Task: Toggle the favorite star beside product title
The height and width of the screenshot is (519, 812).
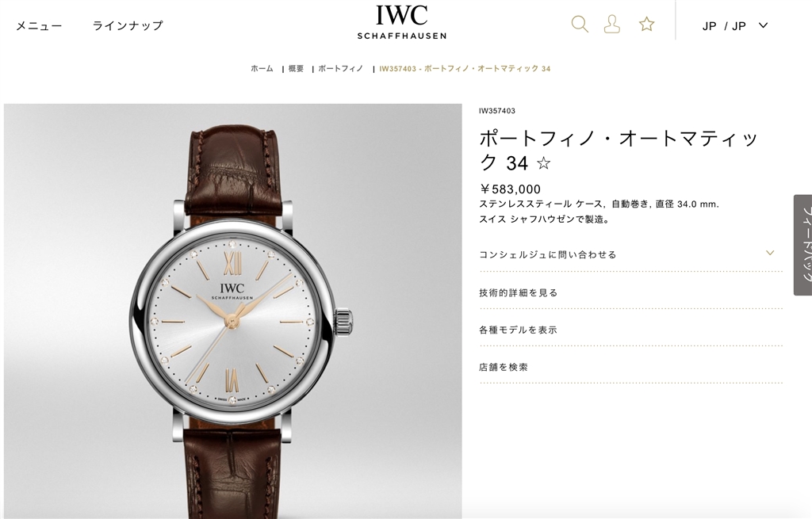Action: pyautogui.click(x=544, y=164)
